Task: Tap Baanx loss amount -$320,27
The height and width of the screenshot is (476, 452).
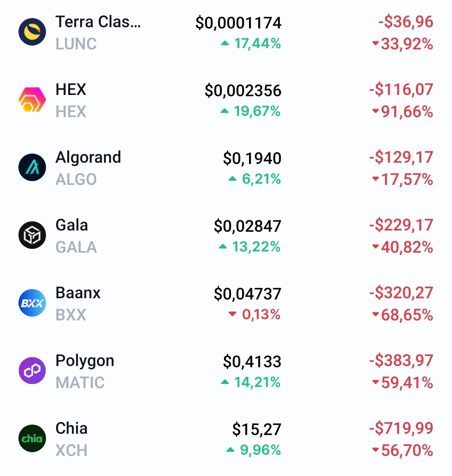Action: (401, 293)
